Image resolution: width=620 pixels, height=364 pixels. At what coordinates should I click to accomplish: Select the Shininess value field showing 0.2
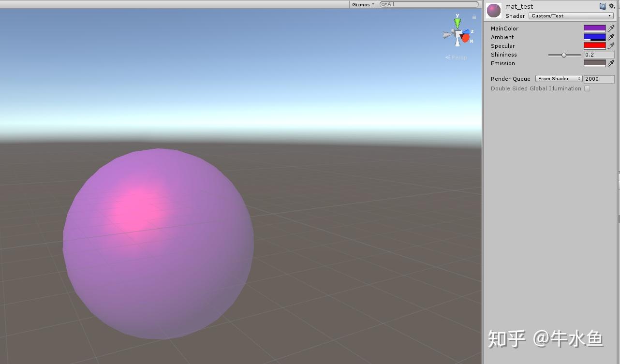pyautogui.click(x=598, y=55)
